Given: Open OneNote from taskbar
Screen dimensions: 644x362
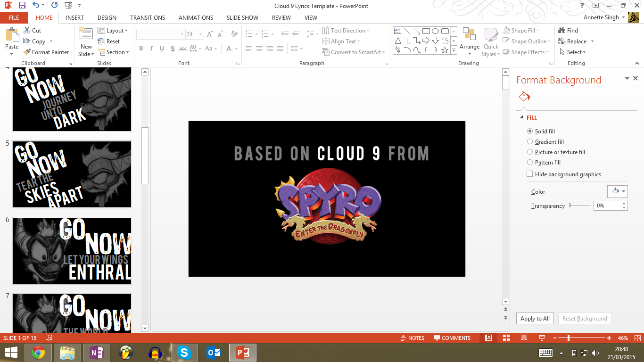Looking at the screenshot, I should click(97, 353).
